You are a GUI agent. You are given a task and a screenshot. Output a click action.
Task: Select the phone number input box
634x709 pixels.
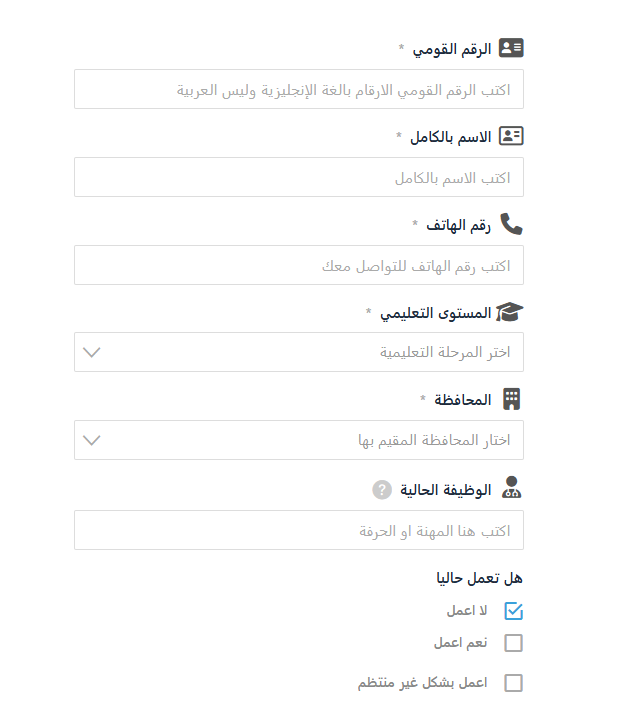298,265
